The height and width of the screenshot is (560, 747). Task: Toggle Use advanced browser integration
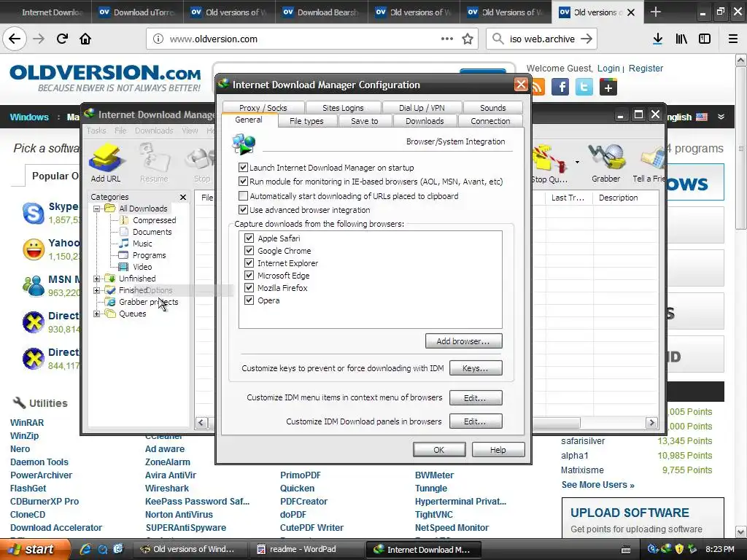[243, 210]
